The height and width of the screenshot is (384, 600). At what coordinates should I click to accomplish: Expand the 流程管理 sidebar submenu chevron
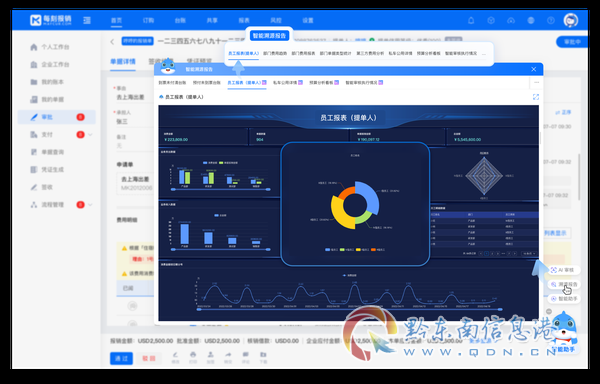click(x=90, y=205)
